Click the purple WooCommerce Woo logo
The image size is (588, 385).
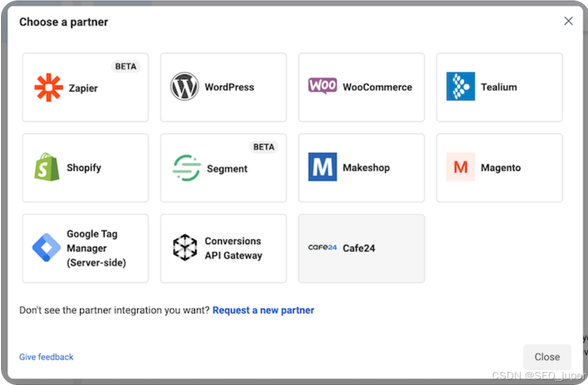pos(322,86)
